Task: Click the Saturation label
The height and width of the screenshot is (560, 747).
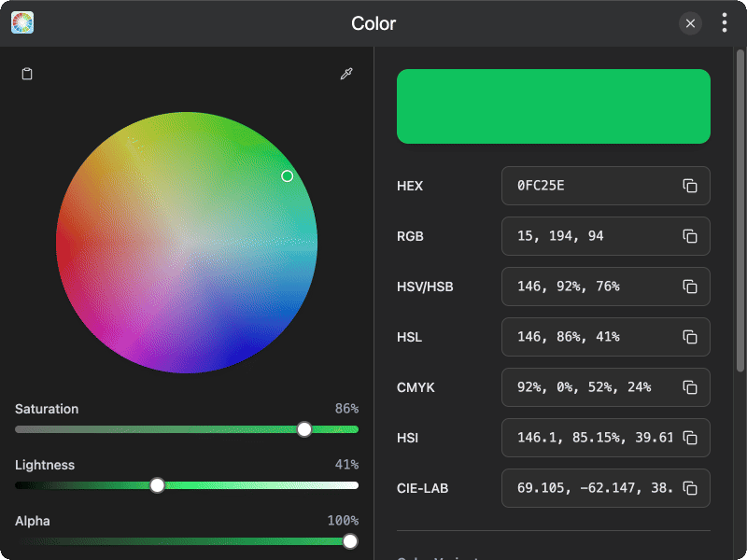Action: coord(47,409)
